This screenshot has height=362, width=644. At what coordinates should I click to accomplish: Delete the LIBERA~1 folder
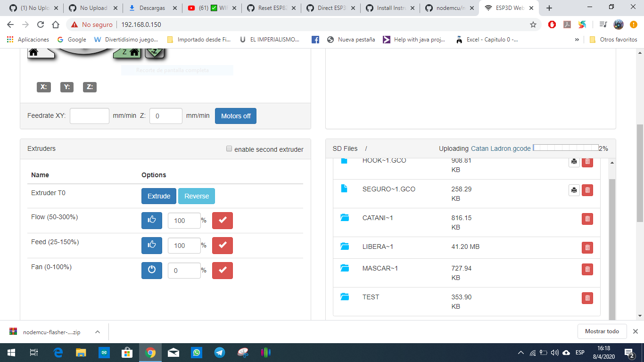(x=587, y=247)
